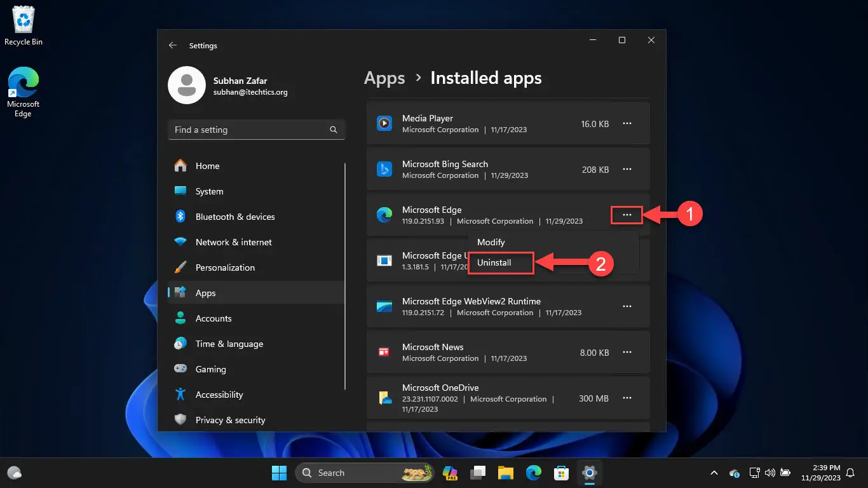Click the Microsoft News app icon
868x488 pixels.
pyautogui.click(x=384, y=352)
